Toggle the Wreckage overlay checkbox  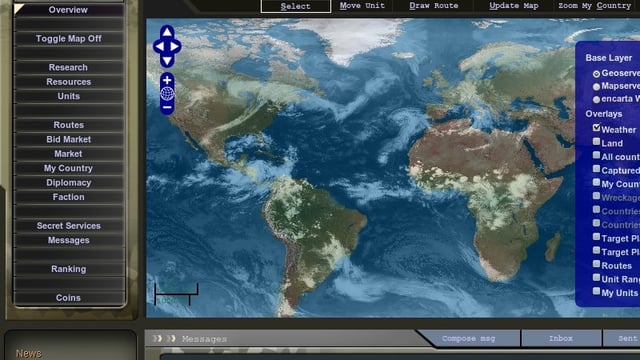(x=596, y=196)
